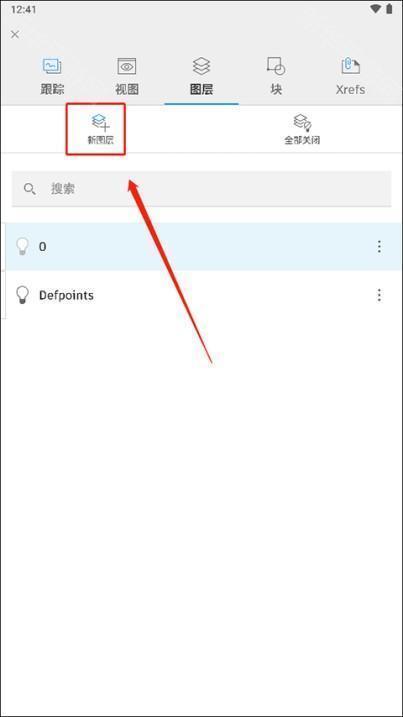
Task: Close the panel with the X button
Action: [15, 34]
